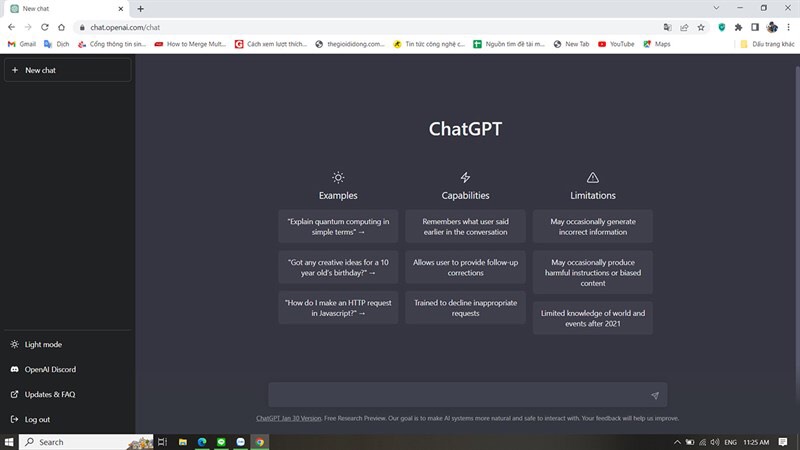Viewport: 800px width, 450px height.
Task: Click the share page icon
Action: 684,28
